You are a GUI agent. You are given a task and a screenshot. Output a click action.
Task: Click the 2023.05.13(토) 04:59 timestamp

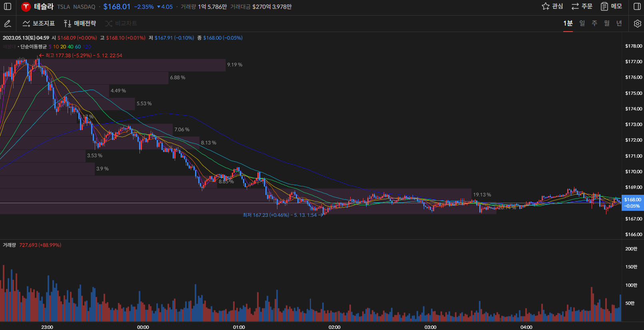coord(26,38)
